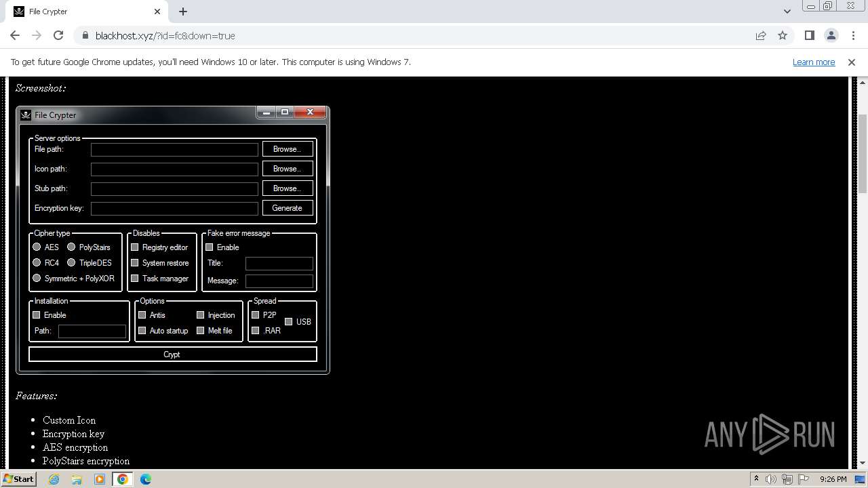This screenshot has width=868, height=488.
Task: Click the Crypt button
Action: point(173,354)
